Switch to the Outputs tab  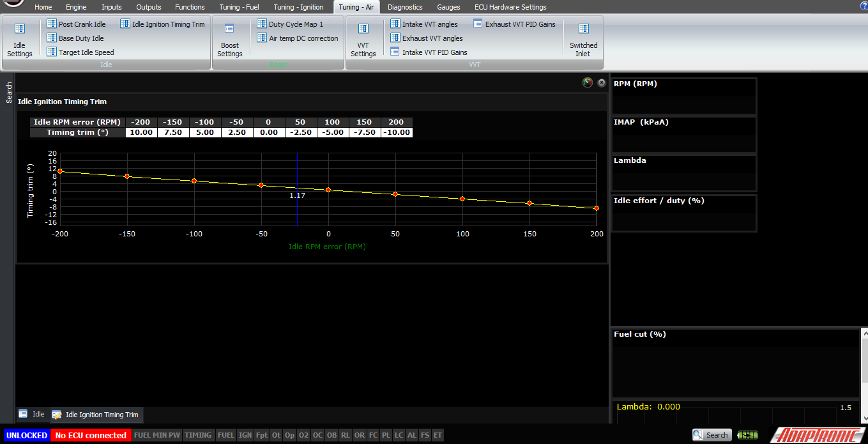pos(149,7)
